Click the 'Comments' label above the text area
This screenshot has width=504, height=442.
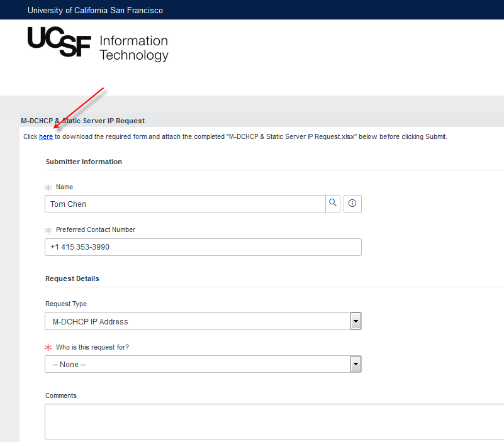pos(60,395)
